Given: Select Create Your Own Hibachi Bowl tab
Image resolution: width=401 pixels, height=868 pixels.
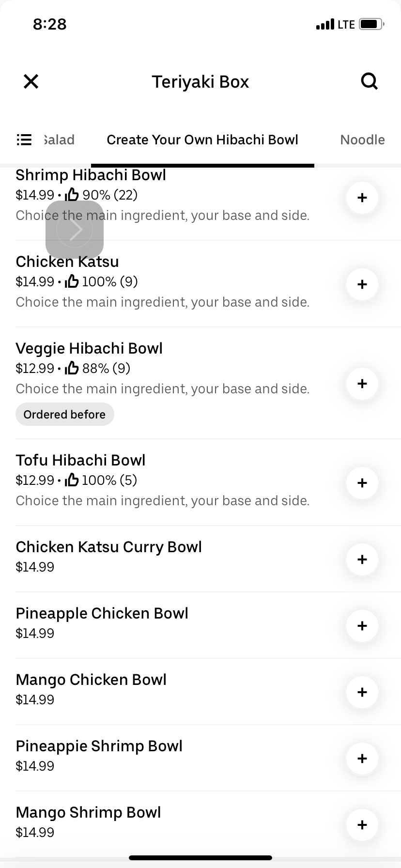Looking at the screenshot, I should tap(202, 140).
